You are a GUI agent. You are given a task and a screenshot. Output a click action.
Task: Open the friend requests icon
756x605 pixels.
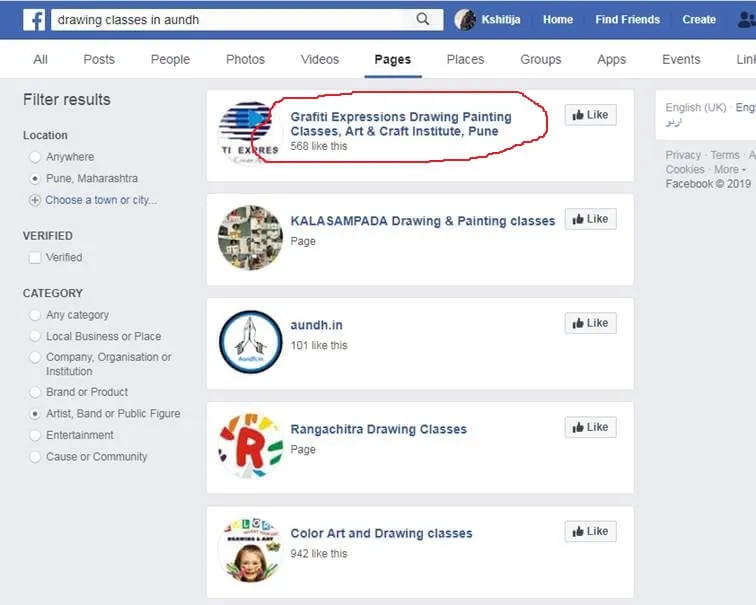tap(745, 20)
